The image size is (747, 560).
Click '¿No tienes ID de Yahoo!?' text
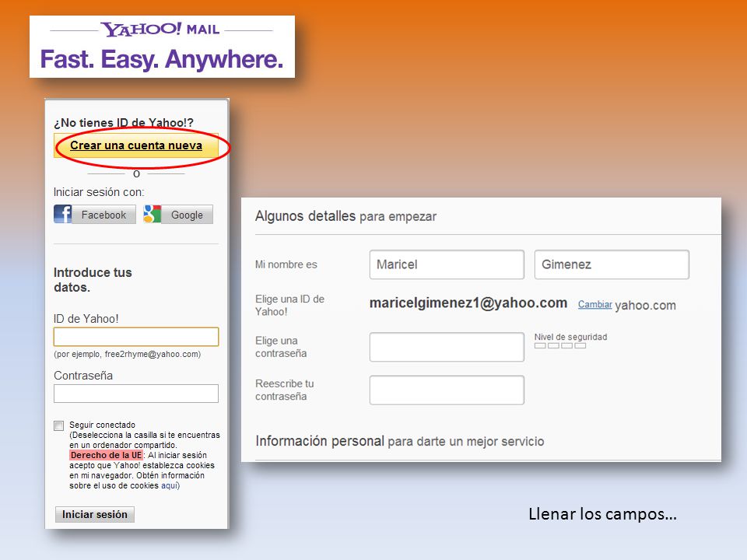(124, 122)
